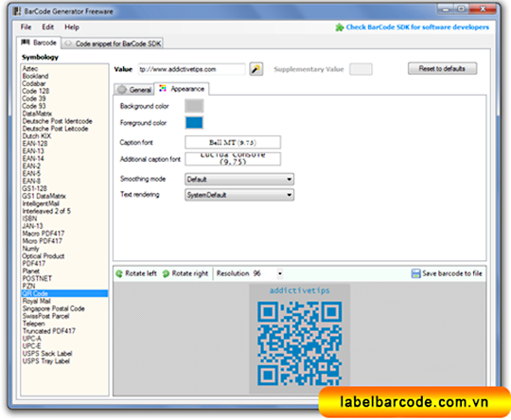The height and width of the screenshot is (420, 511).
Task: Select DataMatrix in the Symbology list
Action: pos(37,114)
